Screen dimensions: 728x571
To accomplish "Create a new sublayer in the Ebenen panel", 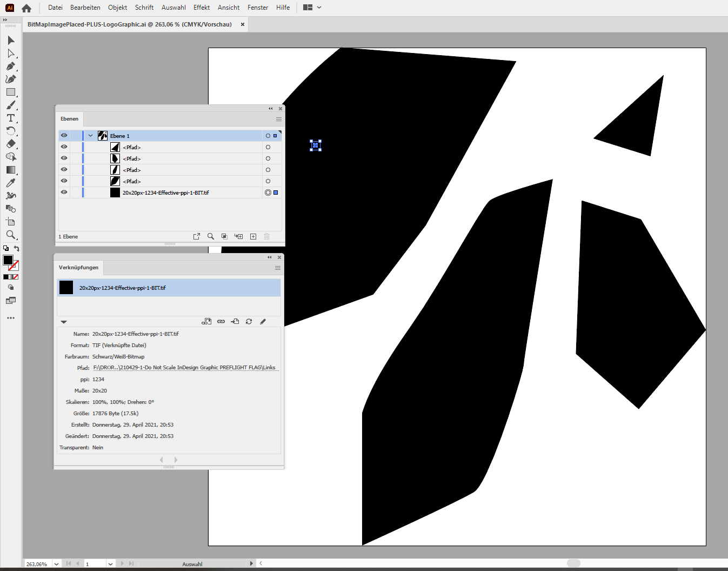I will tap(238, 236).
